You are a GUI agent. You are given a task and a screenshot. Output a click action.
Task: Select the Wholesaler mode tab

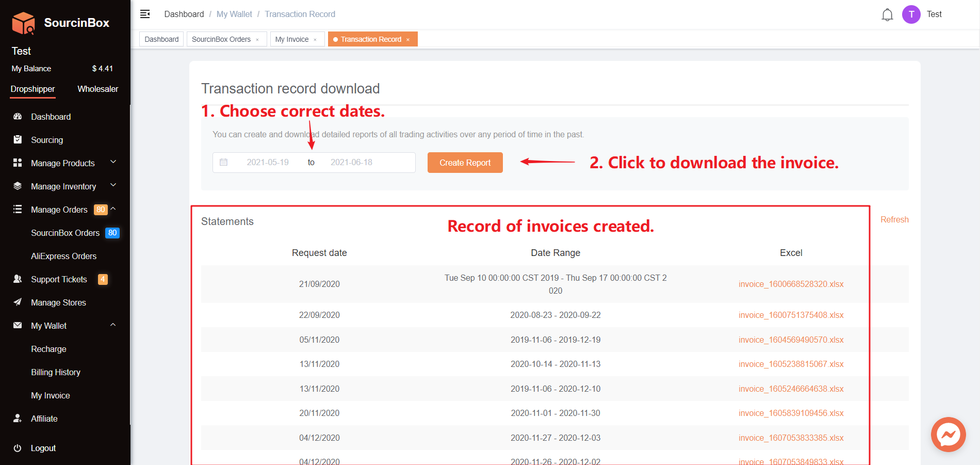click(98, 89)
